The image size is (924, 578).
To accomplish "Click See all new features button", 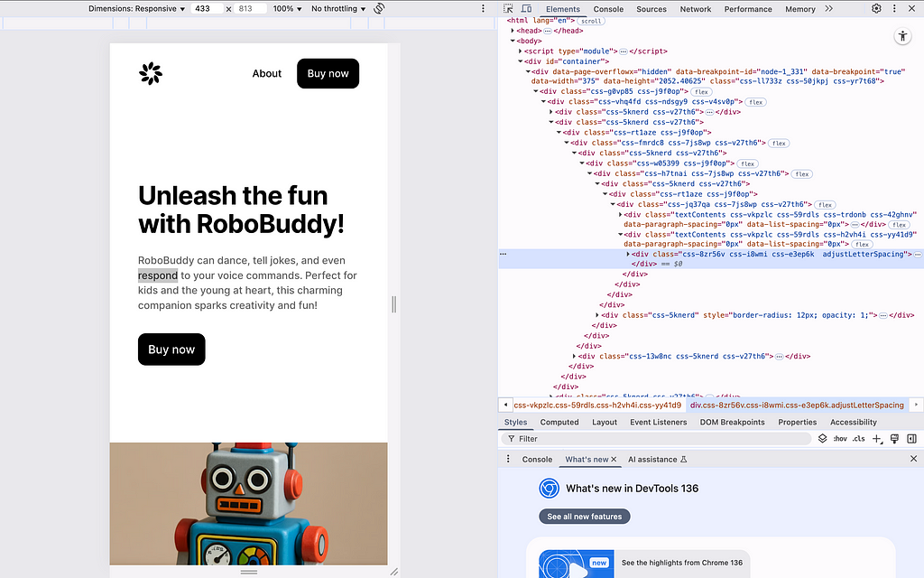I will (x=585, y=517).
